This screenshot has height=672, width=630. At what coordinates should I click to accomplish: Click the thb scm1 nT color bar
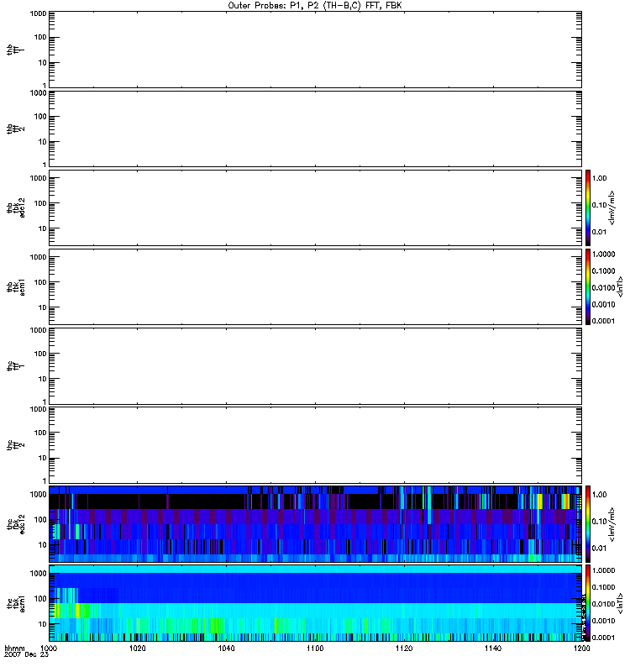pos(589,286)
